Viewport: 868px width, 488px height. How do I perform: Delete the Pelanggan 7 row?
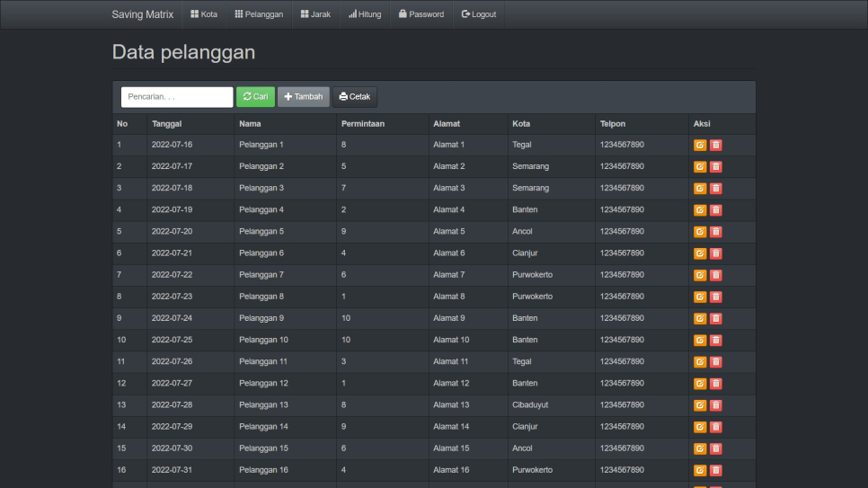coord(716,275)
